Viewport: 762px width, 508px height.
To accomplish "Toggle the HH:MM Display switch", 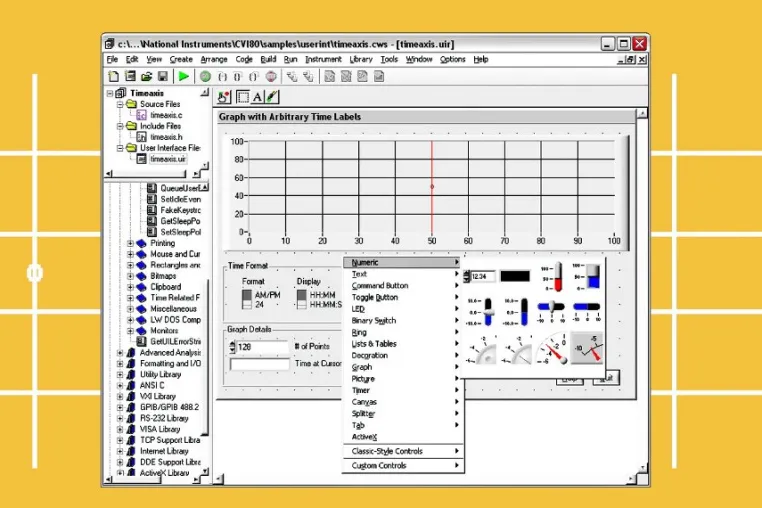I will coord(302,299).
